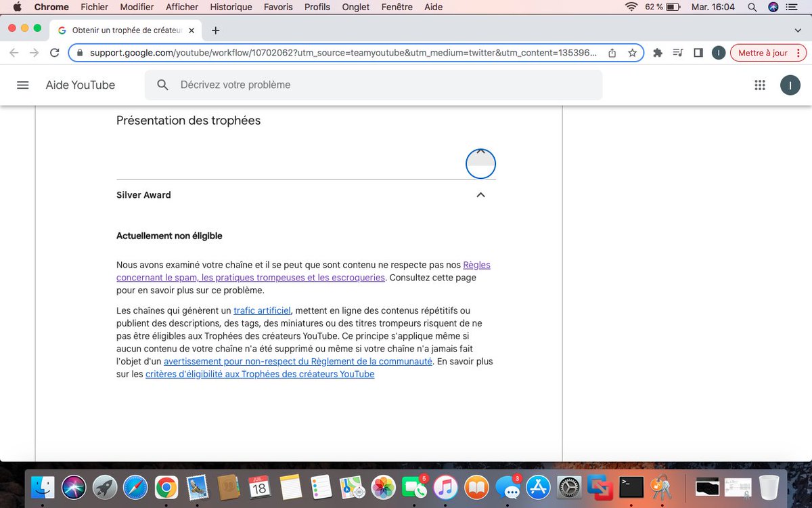Open the Favoris menu
The width and height of the screenshot is (812, 508).
(278, 7)
